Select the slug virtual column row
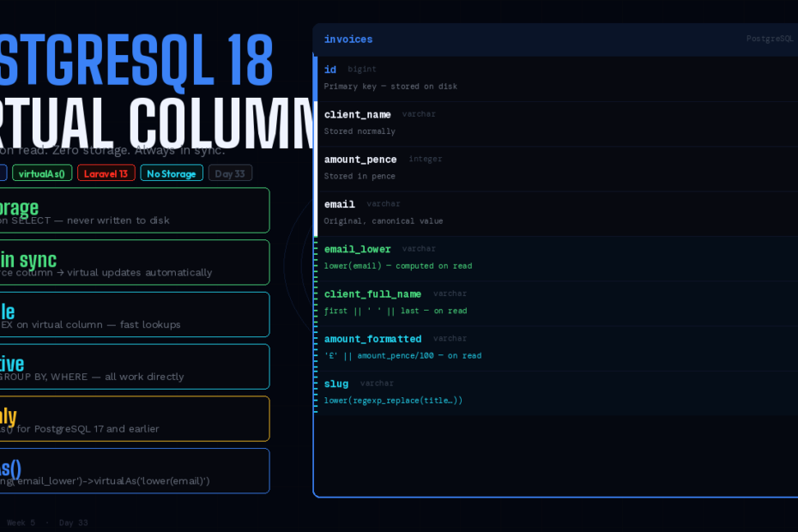Screen dimensions: 798x532 point(556,391)
